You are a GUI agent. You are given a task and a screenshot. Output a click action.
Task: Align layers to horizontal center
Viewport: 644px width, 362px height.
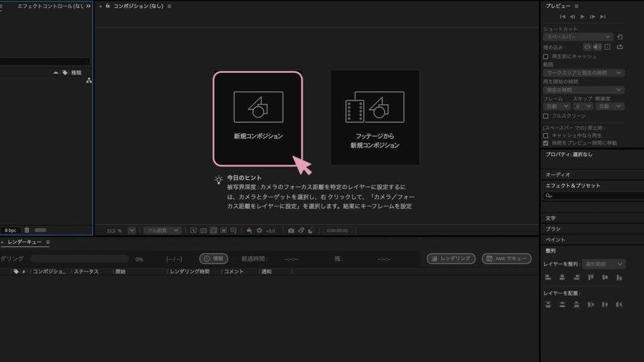(x=562, y=278)
